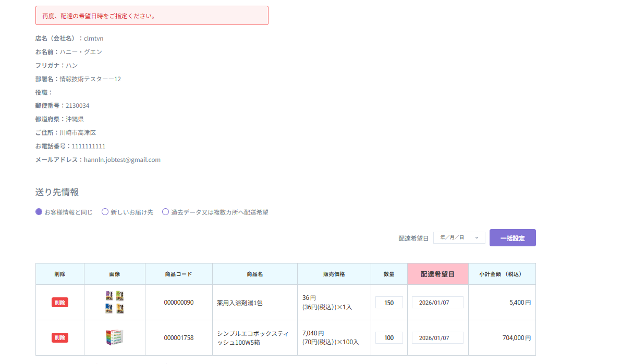The width and height of the screenshot is (622, 364).
Task: Click the シンプルエコボックスティッシュ100W5箱 product name
Action: coord(252,338)
